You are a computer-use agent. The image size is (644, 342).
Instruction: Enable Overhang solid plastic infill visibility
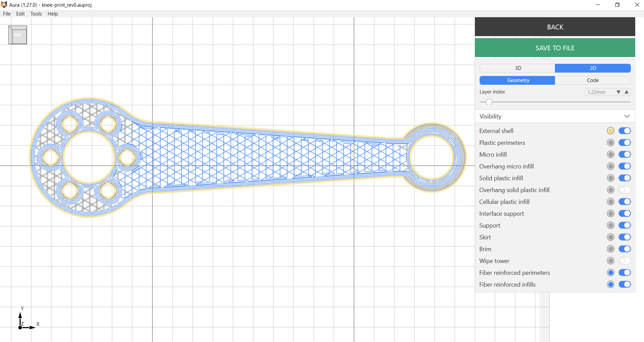pyautogui.click(x=624, y=190)
